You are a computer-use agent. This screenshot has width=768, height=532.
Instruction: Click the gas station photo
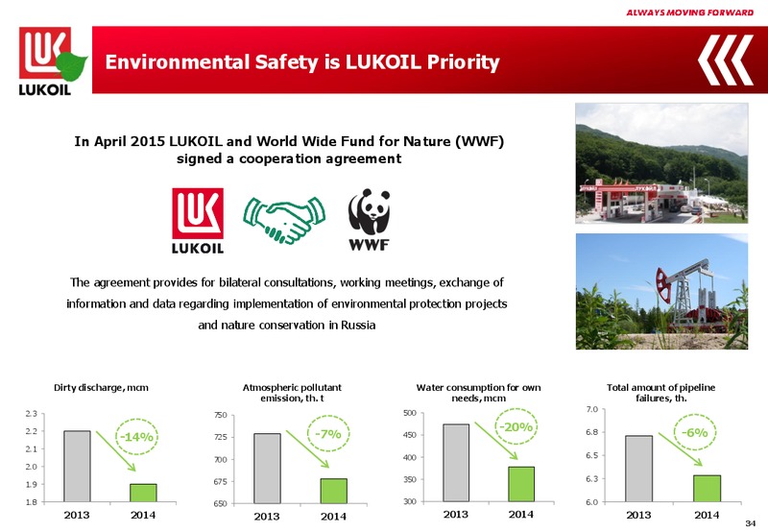pyautogui.click(x=661, y=163)
